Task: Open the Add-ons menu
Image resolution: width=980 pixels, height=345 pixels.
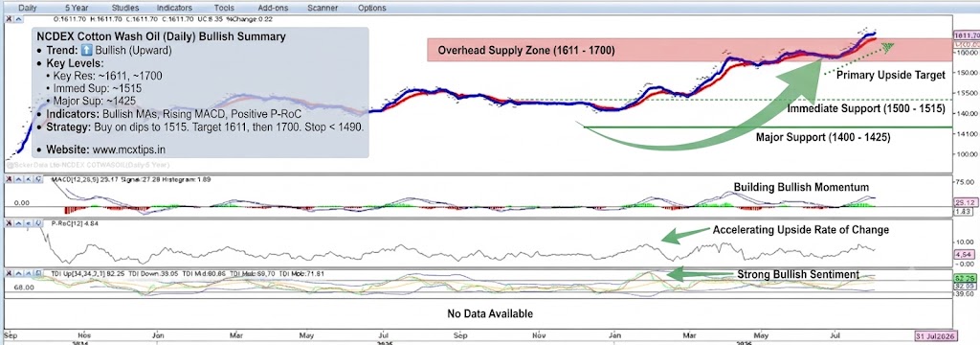Action: pos(272,8)
